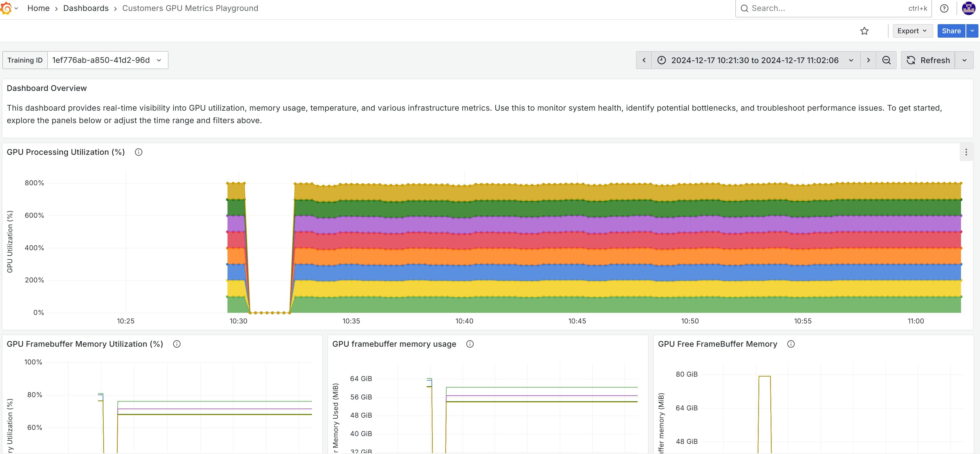View info icon on GPU Free FrameBuffer Memory panel
The width and height of the screenshot is (980, 454).
(791, 344)
